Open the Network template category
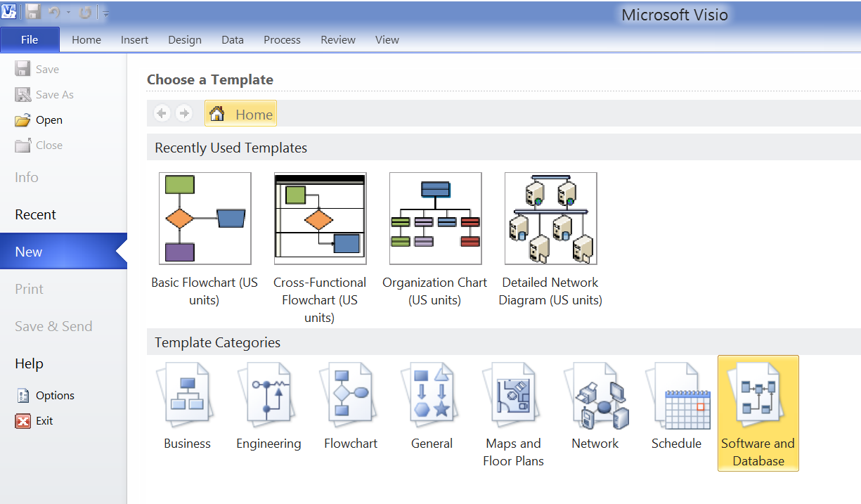Image resolution: width=861 pixels, height=504 pixels. tap(595, 406)
